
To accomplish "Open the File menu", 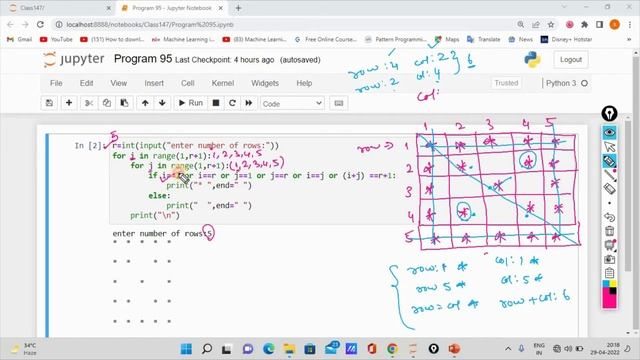I will [x=56, y=83].
